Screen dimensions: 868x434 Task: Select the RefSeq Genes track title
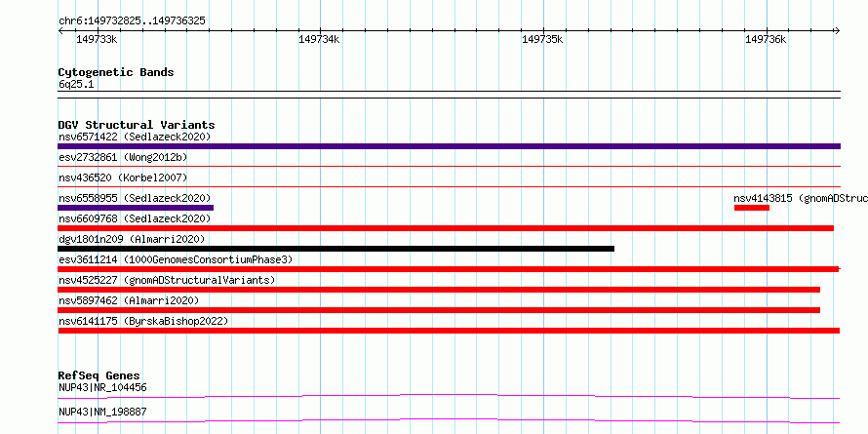click(99, 375)
